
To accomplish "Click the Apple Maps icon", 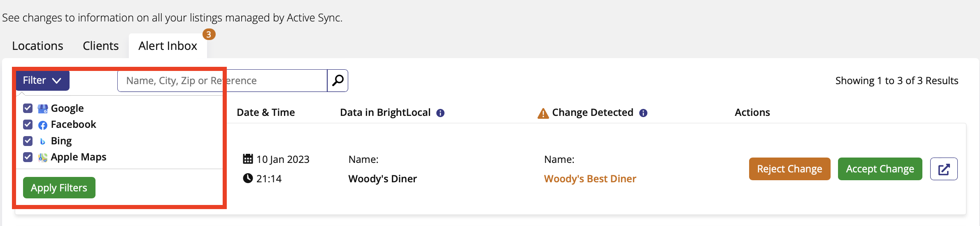I will click(x=43, y=158).
